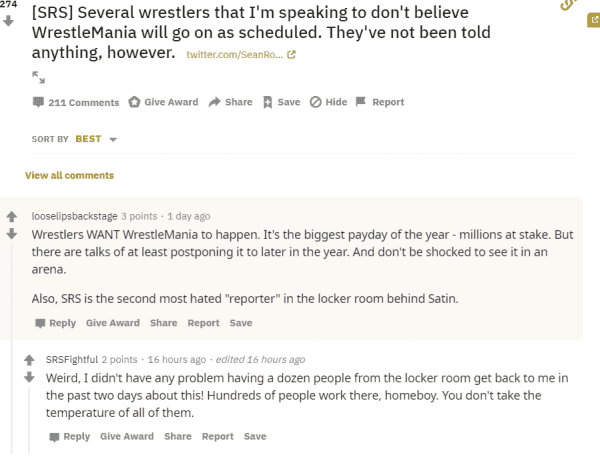Click the expand post arrows icon
Image resolution: width=600 pixels, height=461 pixels.
click(39, 76)
